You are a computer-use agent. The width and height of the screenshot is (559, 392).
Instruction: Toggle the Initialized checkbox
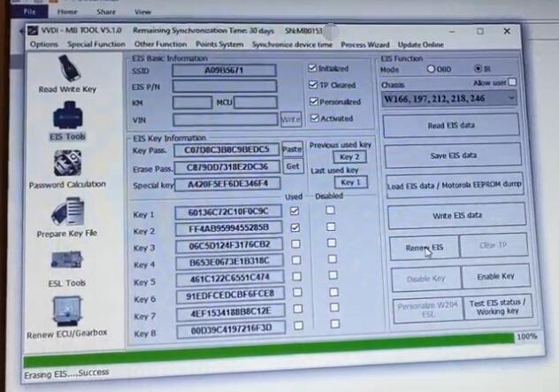pyautogui.click(x=312, y=68)
